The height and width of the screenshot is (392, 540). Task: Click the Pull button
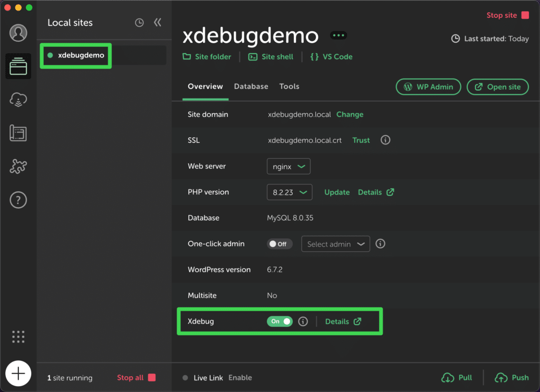coord(457,378)
